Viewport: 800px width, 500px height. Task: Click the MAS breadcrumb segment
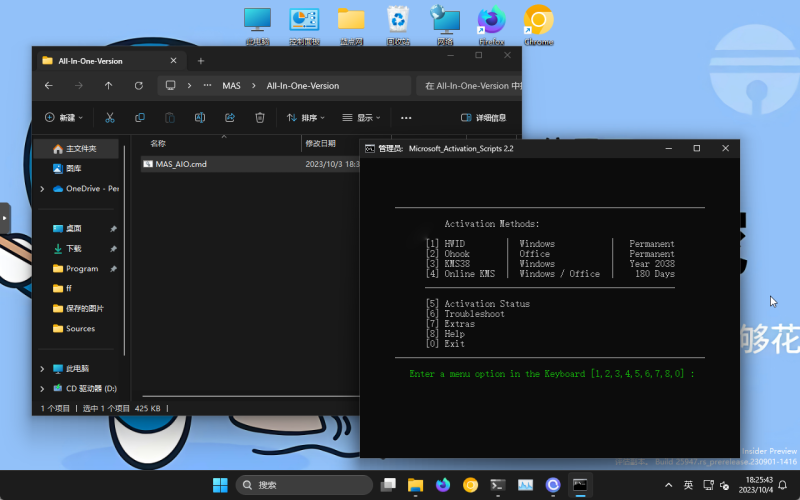click(231, 86)
